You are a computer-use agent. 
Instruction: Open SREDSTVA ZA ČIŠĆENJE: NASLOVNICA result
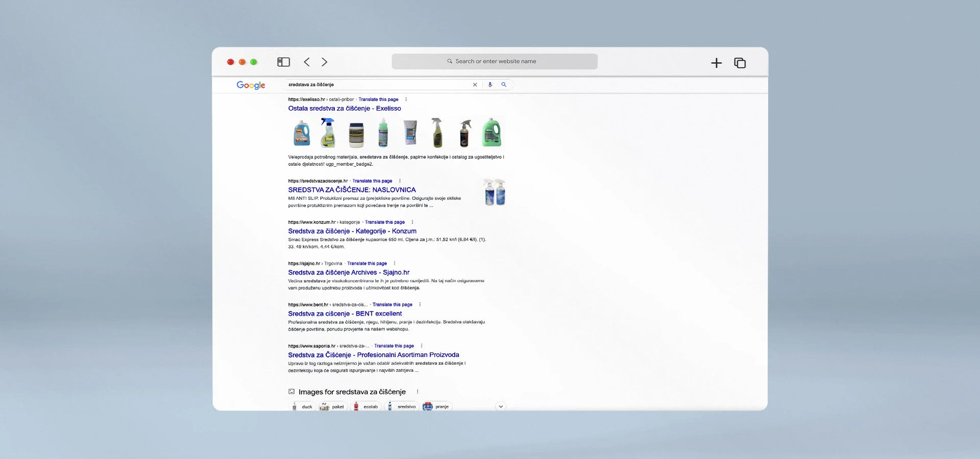(352, 190)
